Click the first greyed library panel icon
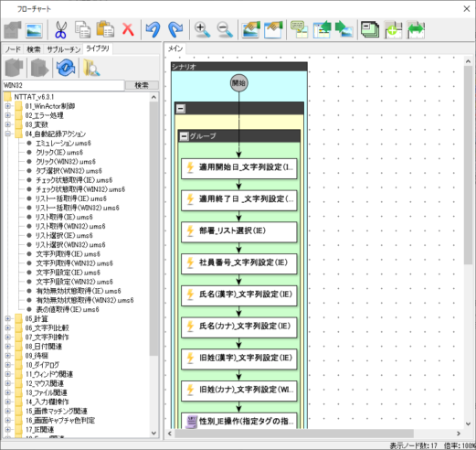Screen dimensions: 476x450 click(14, 68)
